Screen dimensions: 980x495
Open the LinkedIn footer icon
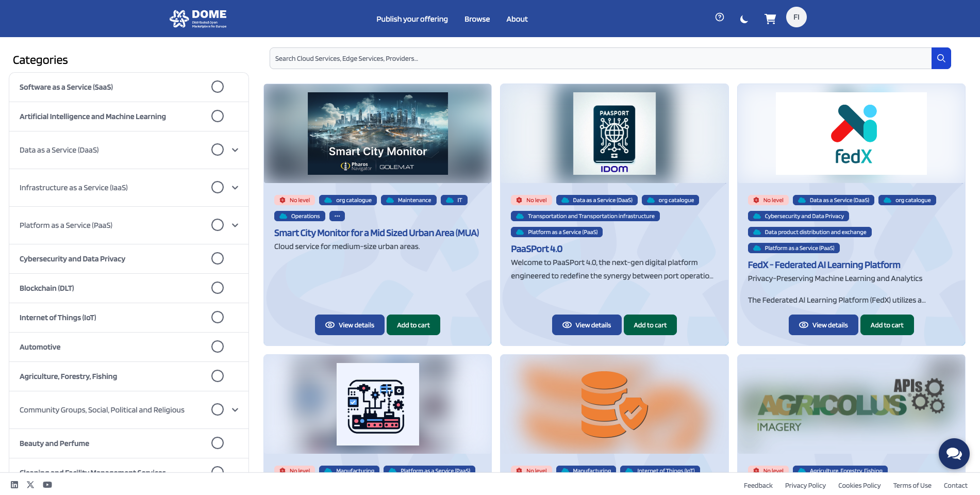pos(14,485)
